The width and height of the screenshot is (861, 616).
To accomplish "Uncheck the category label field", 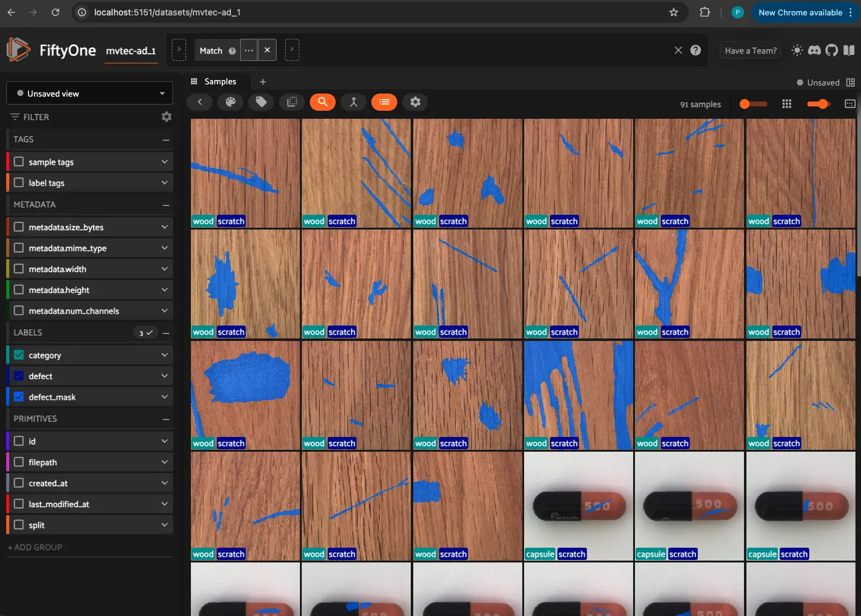I will click(x=19, y=355).
